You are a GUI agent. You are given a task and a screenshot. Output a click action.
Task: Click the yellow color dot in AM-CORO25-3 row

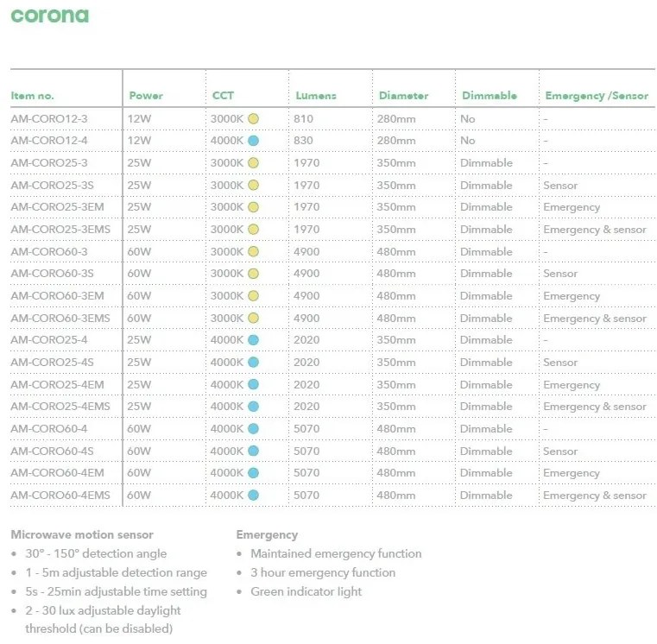[x=253, y=162]
